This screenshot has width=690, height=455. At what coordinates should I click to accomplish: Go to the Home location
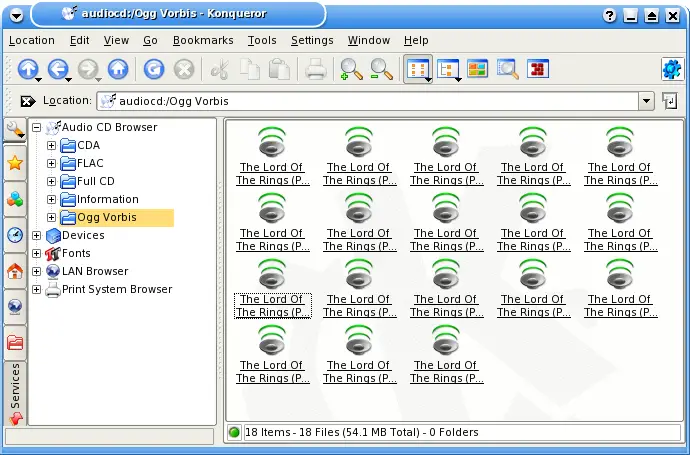click(x=118, y=69)
